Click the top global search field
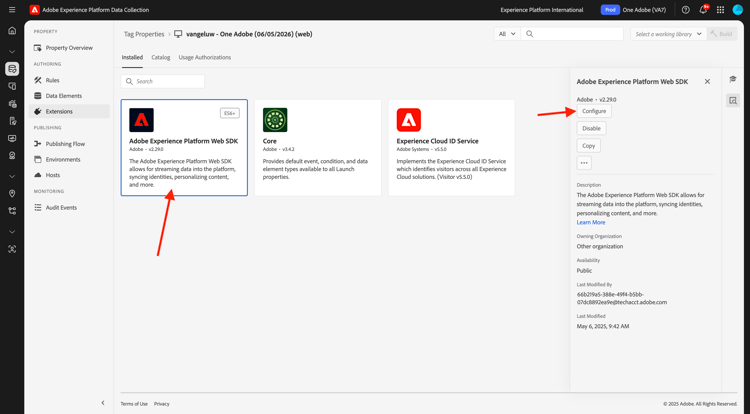 click(x=572, y=34)
